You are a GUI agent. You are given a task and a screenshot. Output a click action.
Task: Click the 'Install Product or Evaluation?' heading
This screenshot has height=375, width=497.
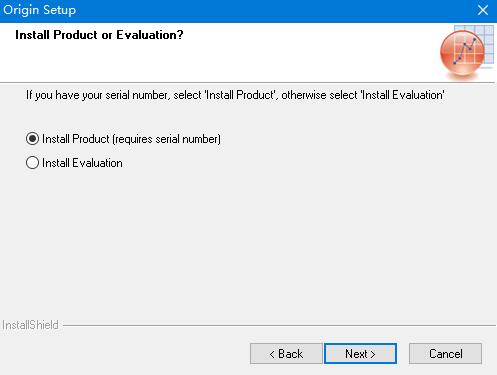(99, 35)
